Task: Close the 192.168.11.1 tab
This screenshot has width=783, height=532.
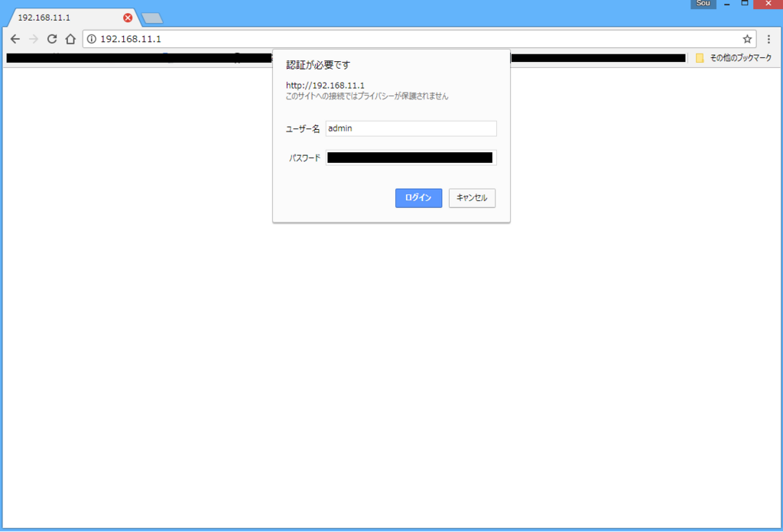Action: (x=128, y=18)
